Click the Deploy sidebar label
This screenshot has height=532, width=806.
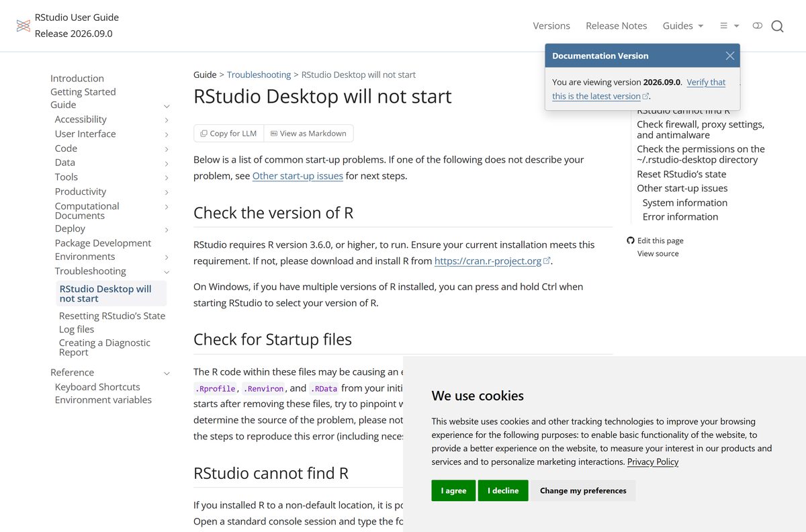tap(70, 228)
